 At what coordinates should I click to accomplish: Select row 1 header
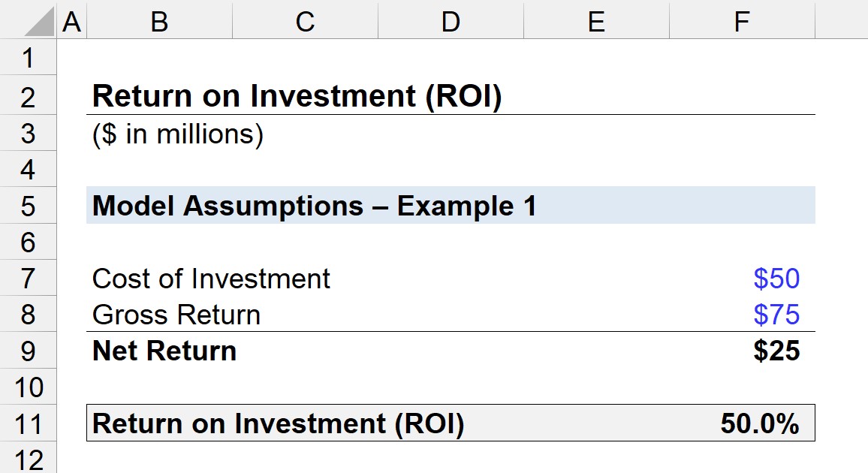(x=28, y=58)
